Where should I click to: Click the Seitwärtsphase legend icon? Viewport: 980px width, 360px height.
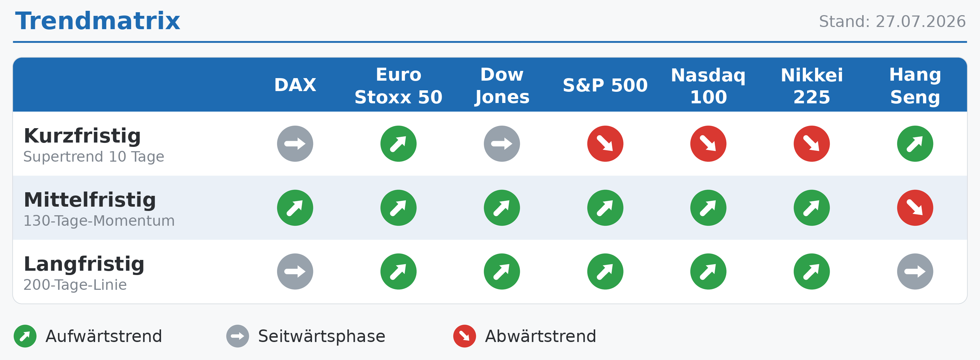[237, 336]
